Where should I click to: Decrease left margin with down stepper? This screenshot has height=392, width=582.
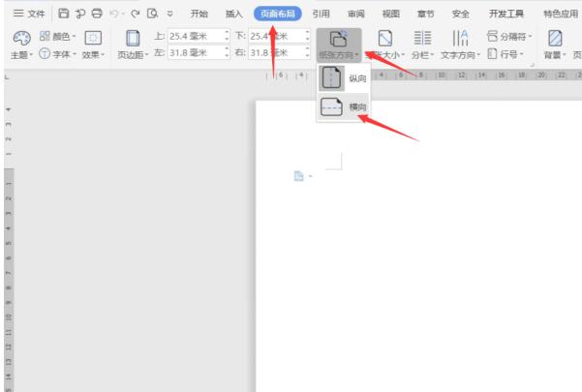(x=228, y=56)
